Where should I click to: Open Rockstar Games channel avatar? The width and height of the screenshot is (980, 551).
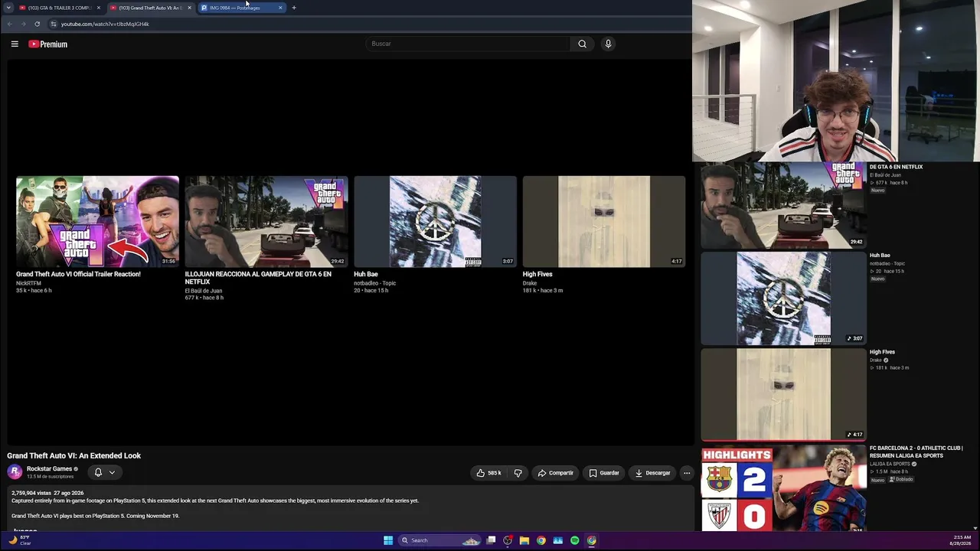click(x=15, y=472)
